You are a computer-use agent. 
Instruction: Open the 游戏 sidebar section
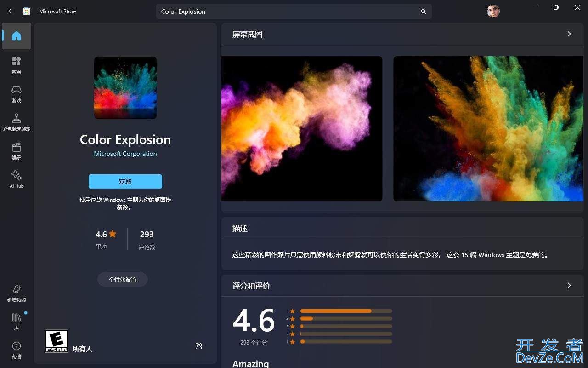(x=17, y=94)
